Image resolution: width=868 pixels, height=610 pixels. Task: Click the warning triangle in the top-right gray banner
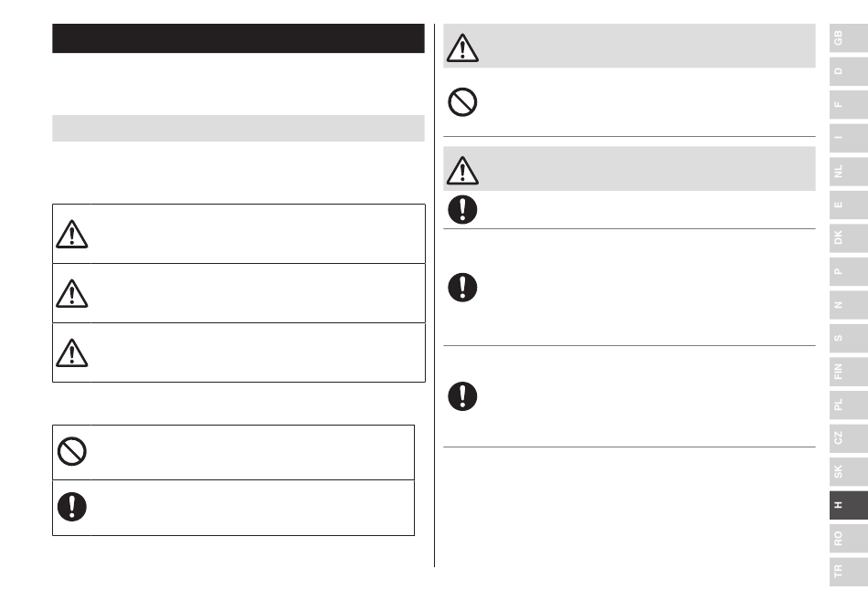(462, 47)
